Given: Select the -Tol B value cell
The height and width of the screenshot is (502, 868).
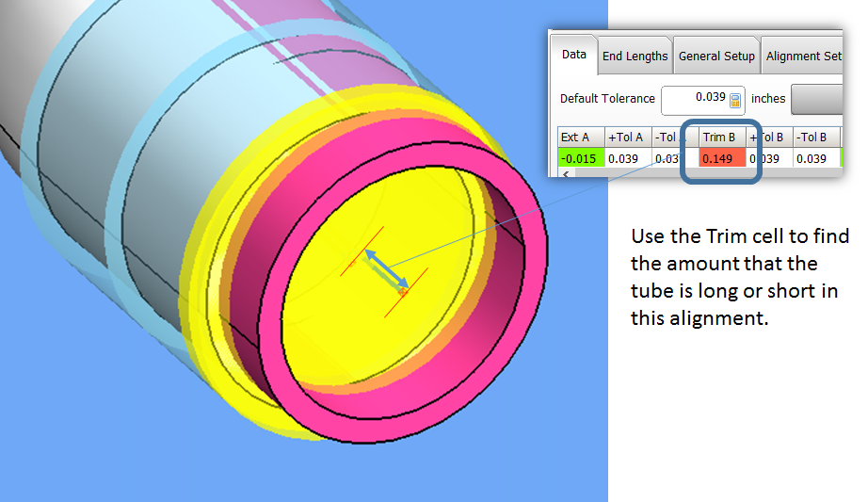Looking at the screenshot, I should (816, 158).
